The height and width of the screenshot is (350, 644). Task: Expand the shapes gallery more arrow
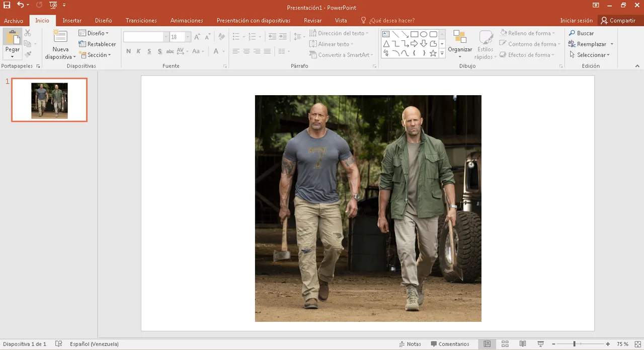click(x=442, y=53)
